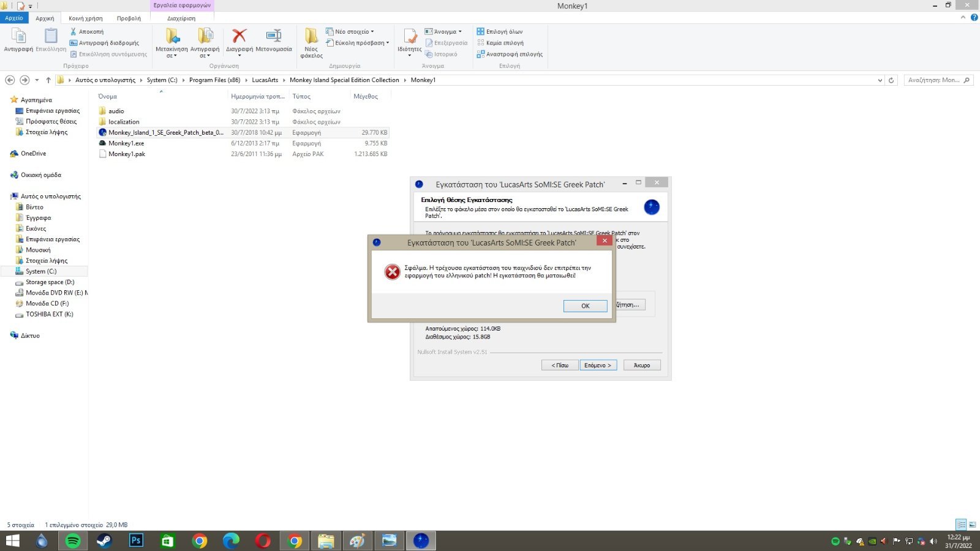This screenshot has height=551, width=980.
Task: Click LucasArts in the address breadcrumb
Action: [265, 80]
